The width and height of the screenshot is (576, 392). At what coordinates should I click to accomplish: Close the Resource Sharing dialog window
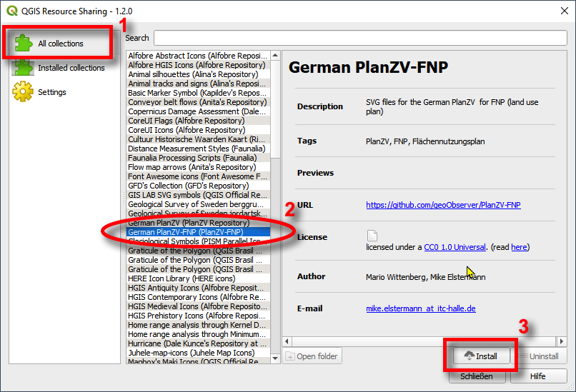(565, 11)
